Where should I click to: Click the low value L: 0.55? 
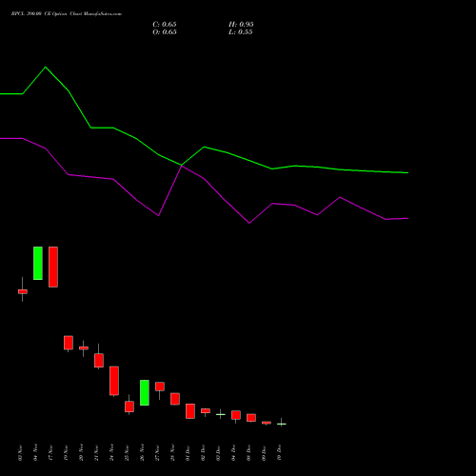(x=241, y=32)
